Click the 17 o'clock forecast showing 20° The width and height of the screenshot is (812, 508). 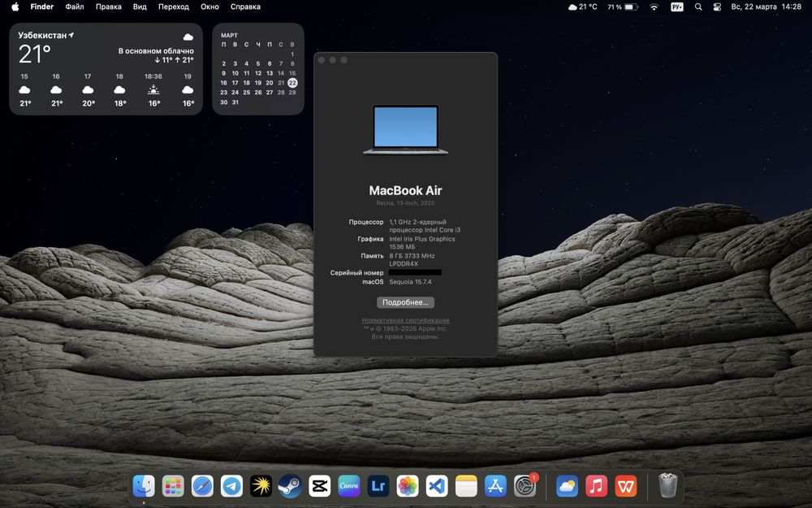[88, 91]
